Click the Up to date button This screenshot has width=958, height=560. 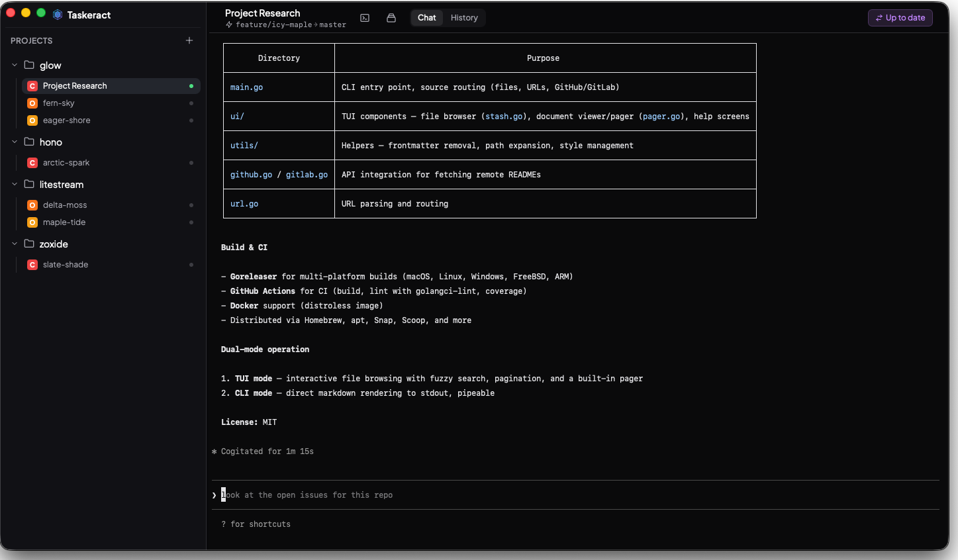900,18
